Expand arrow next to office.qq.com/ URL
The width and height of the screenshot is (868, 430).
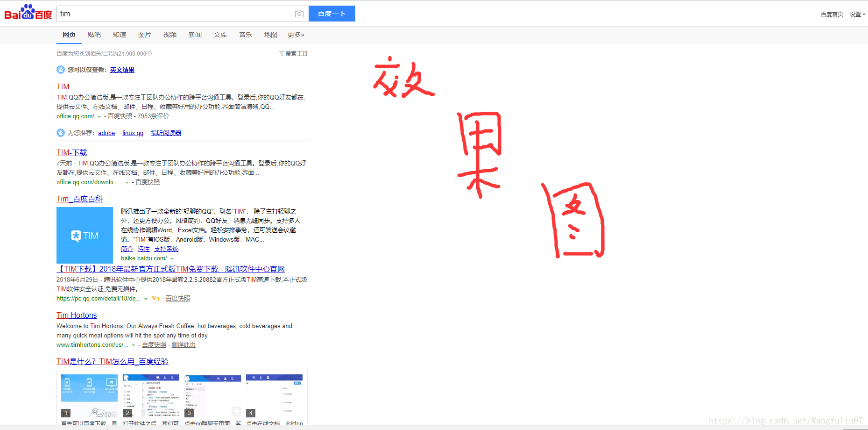[x=99, y=117]
